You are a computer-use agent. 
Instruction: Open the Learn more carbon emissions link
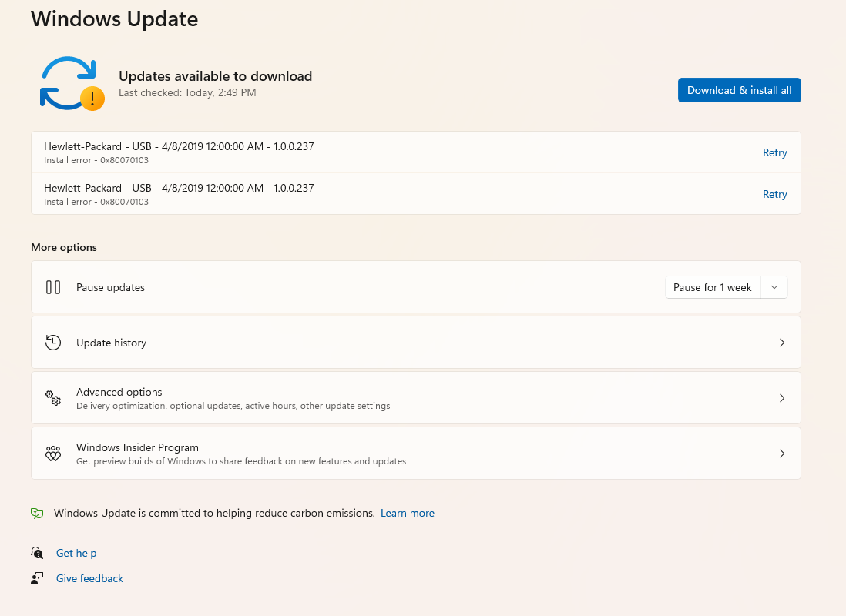click(407, 513)
